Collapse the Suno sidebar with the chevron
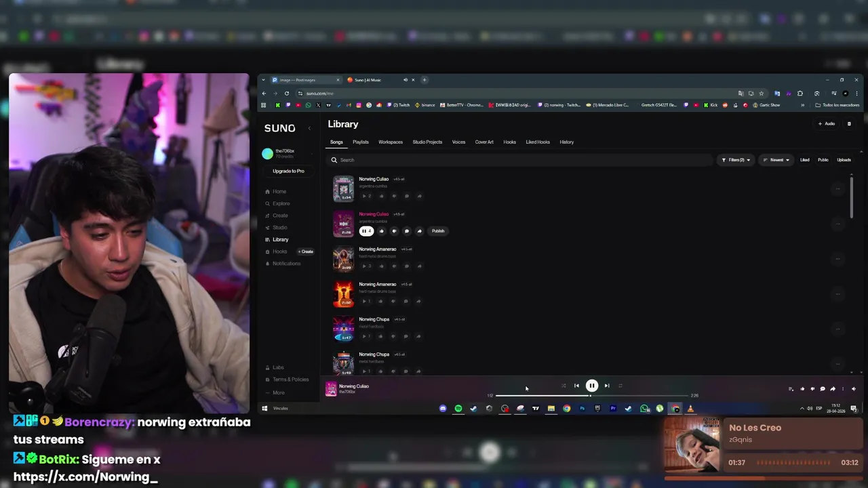Screen dimensions: 868x488 [x=309, y=128]
